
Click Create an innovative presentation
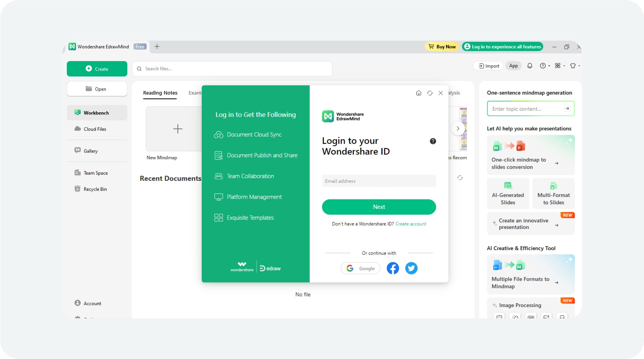pyautogui.click(x=531, y=224)
